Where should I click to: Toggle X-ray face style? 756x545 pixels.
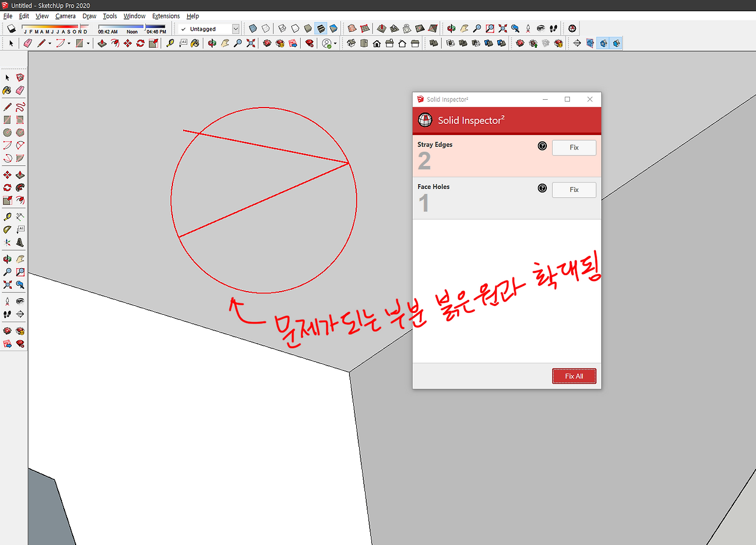pos(253,28)
